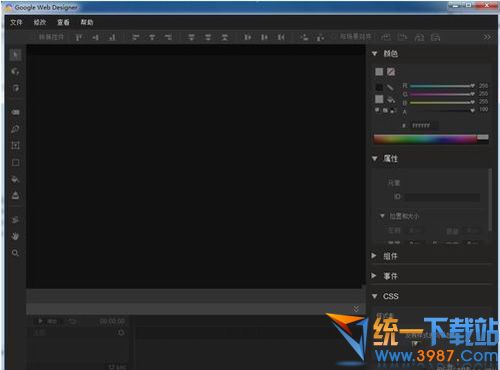Collapse the CSS panel
Viewport: 500px width, 370px height.
coord(375,296)
